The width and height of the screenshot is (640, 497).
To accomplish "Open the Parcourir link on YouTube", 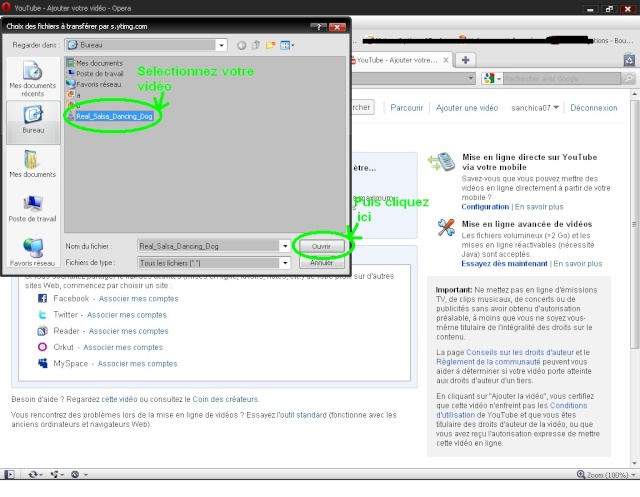I will click(x=407, y=108).
